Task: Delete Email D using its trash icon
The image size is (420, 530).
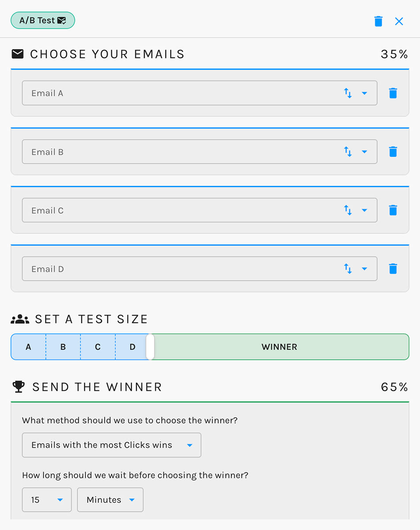Action: pyautogui.click(x=393, y=269)
